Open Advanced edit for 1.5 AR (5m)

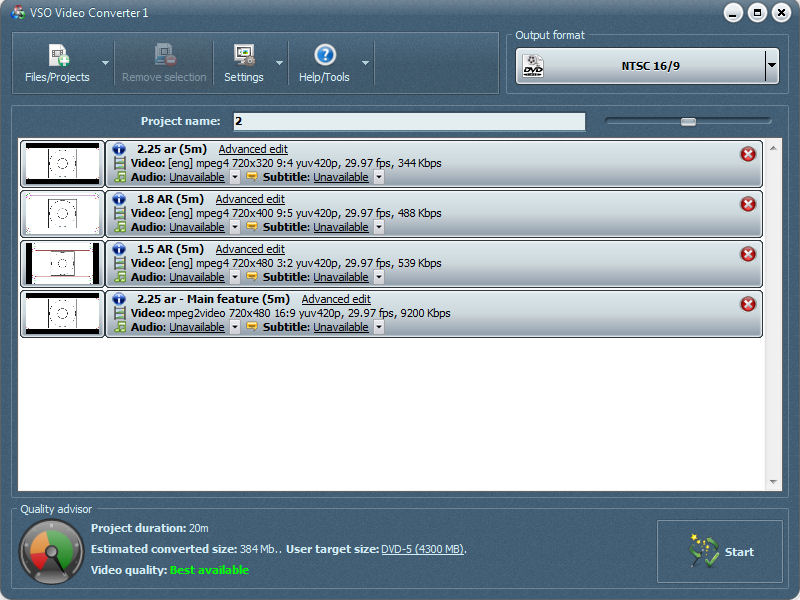[x=250, y=249]
